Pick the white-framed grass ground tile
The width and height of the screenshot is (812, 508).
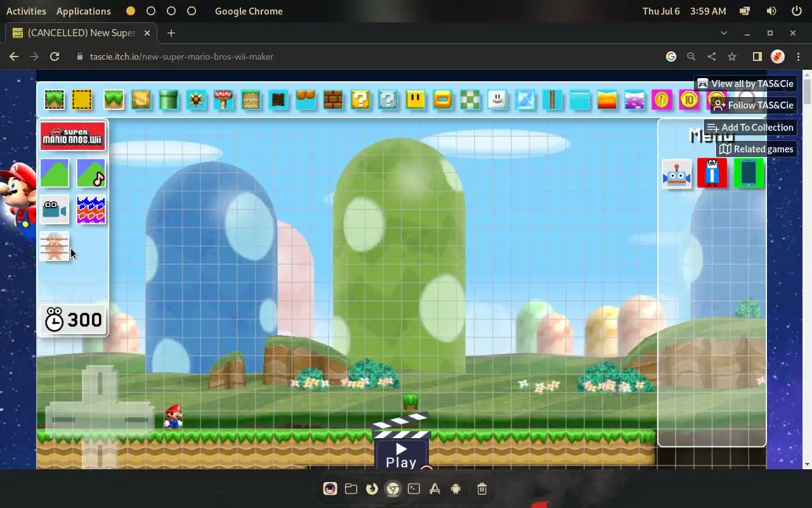[114, 100]
